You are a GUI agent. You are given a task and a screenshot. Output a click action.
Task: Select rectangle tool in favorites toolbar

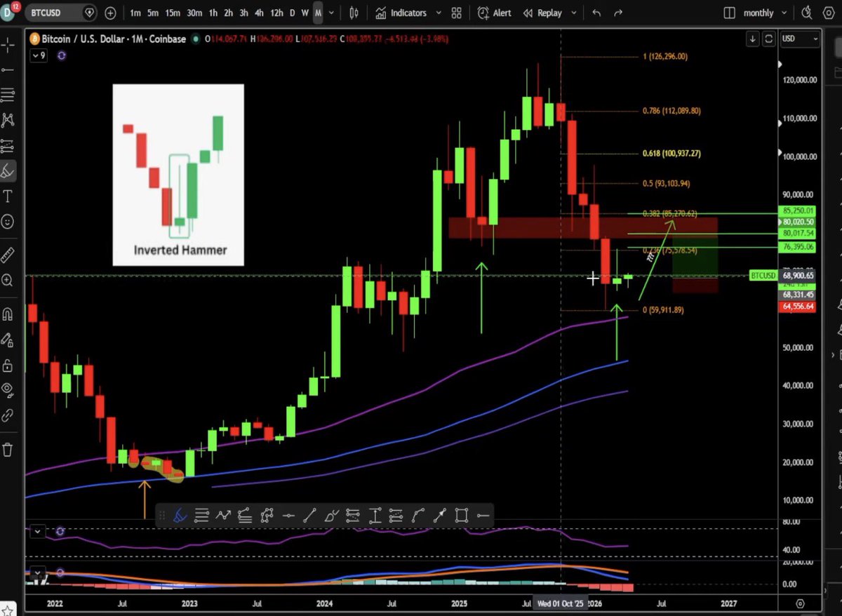(462, 516)
